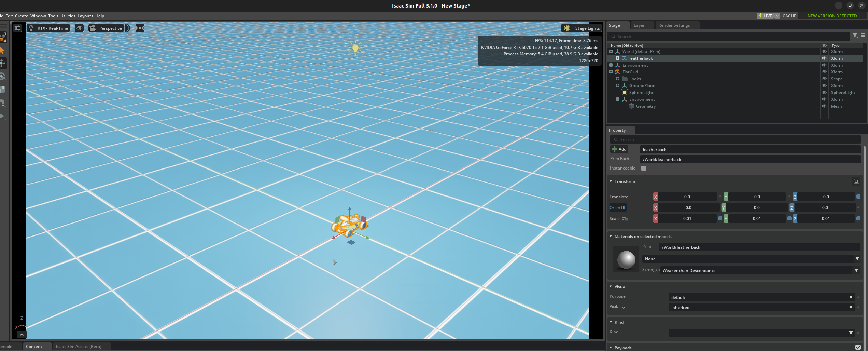The width and height of the screenshot is (868, 351).
Task: Select the Rotate tool
Action: click(x=2, y=77)
